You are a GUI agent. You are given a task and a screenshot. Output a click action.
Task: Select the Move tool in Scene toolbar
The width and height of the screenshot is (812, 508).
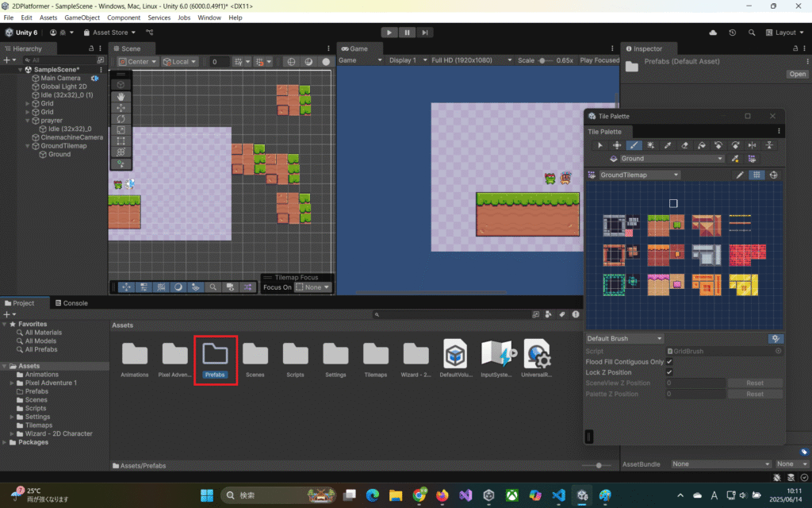click(x=121, y=108)
